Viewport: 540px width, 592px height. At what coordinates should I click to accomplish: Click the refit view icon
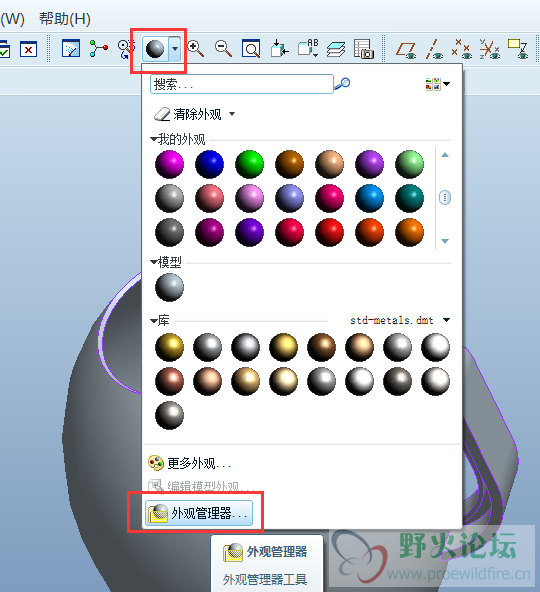click(x=251, y=49)
